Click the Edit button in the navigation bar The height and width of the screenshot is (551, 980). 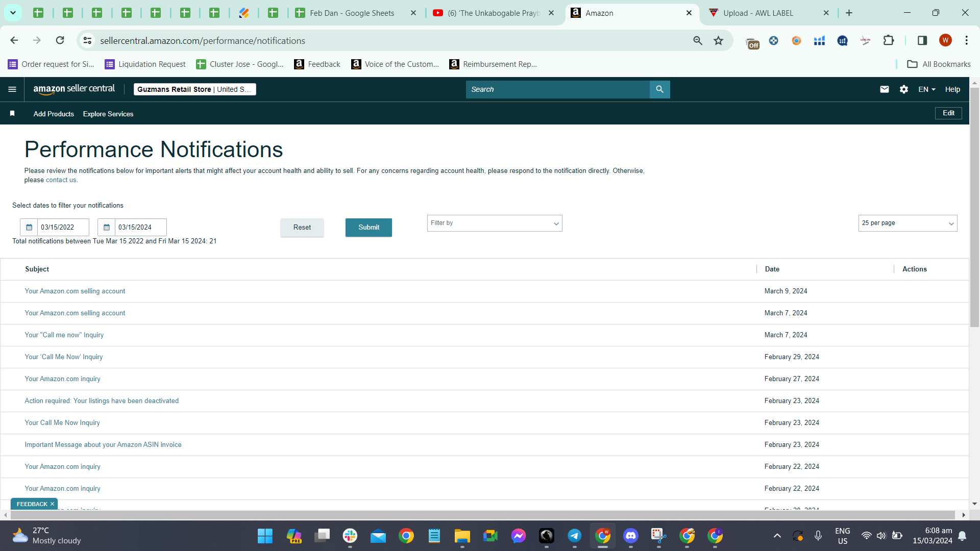948,113
